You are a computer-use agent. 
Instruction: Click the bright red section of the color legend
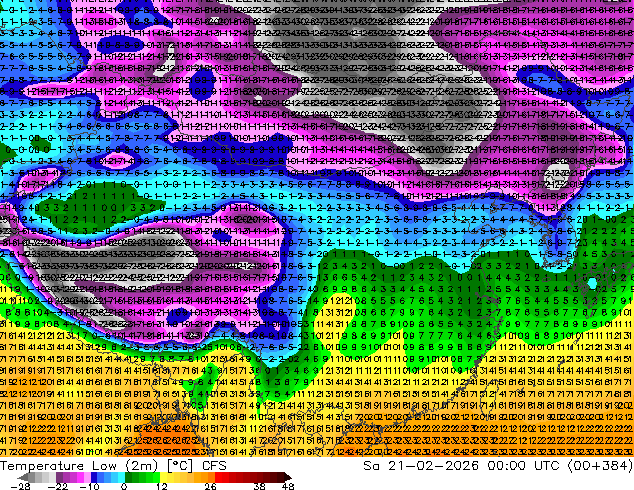(x=222, y=477)
